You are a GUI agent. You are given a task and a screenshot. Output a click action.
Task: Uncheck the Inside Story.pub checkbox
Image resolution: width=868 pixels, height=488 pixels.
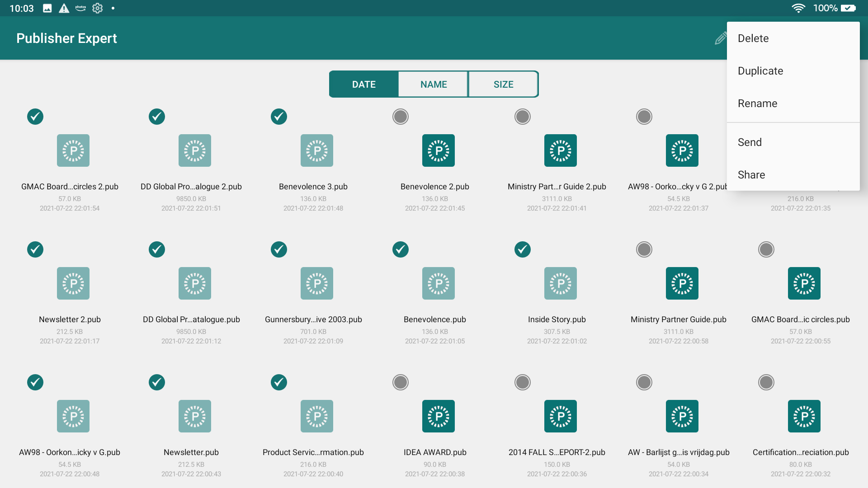pos(523,249)
